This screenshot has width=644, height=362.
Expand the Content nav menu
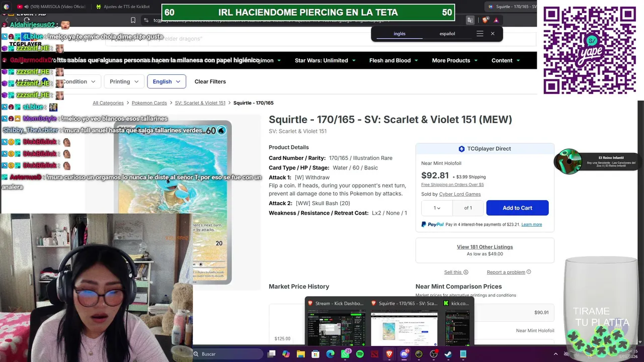tap(506, 60)
